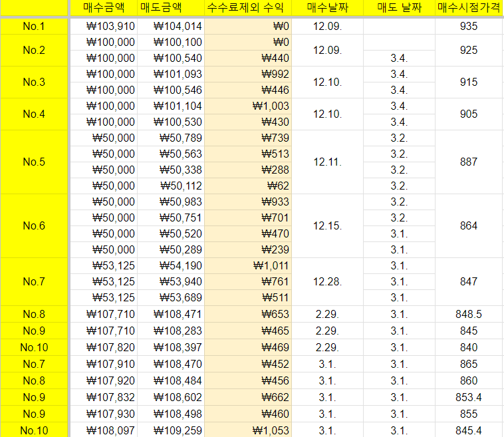The width and height of the screenshot is (504, 437).
Task: Click the profit cell ₩1,011
Action: (x=248, y=265)
